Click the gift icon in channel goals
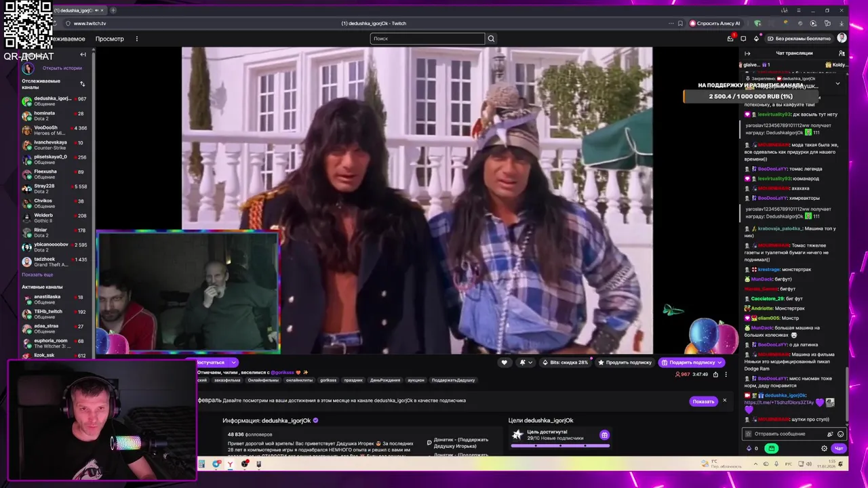The height and width of the screenshot is (488, 868). point(604,435)
